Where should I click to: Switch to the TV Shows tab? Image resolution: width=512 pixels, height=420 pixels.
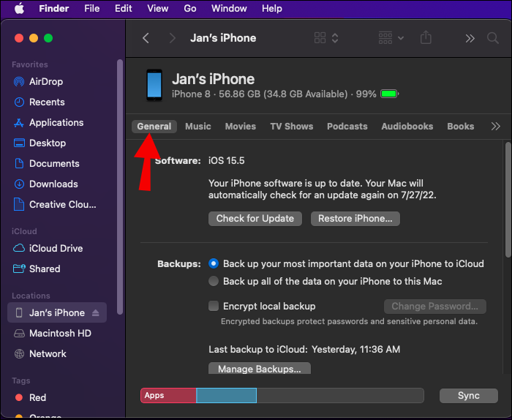pos(291,127)
